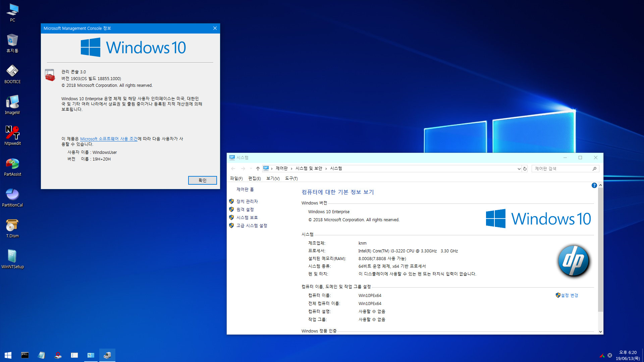This screenshot has width=644, height=362.
Task: Click the 8.00GB installed memory value
Action: click(x=382, y=258)
